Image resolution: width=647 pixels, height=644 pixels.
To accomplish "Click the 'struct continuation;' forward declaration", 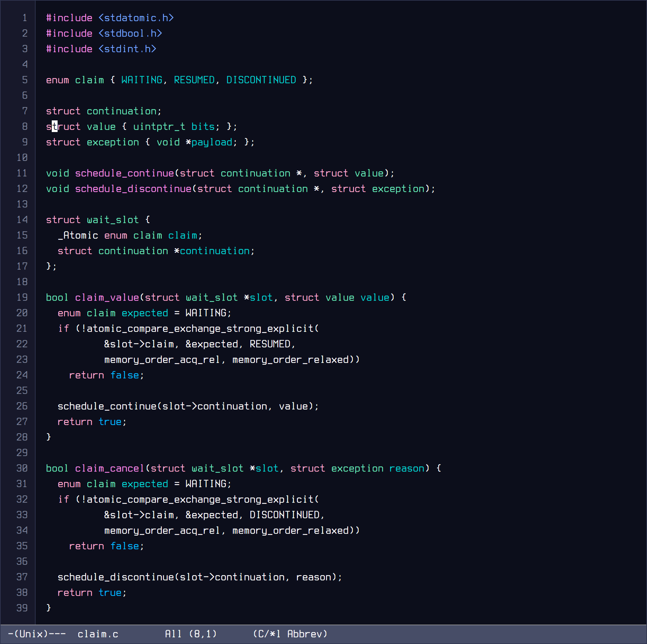I will pyautogui.click(x=104, y=111).
